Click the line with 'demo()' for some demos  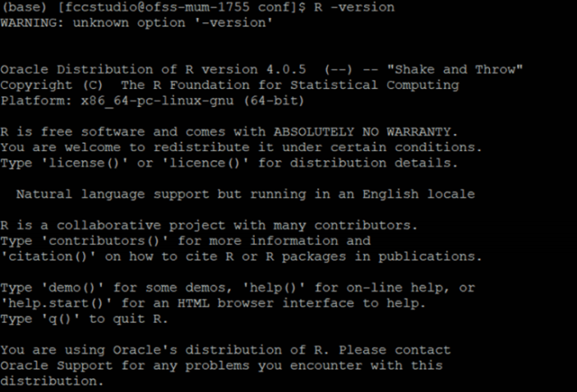(238, 288)
